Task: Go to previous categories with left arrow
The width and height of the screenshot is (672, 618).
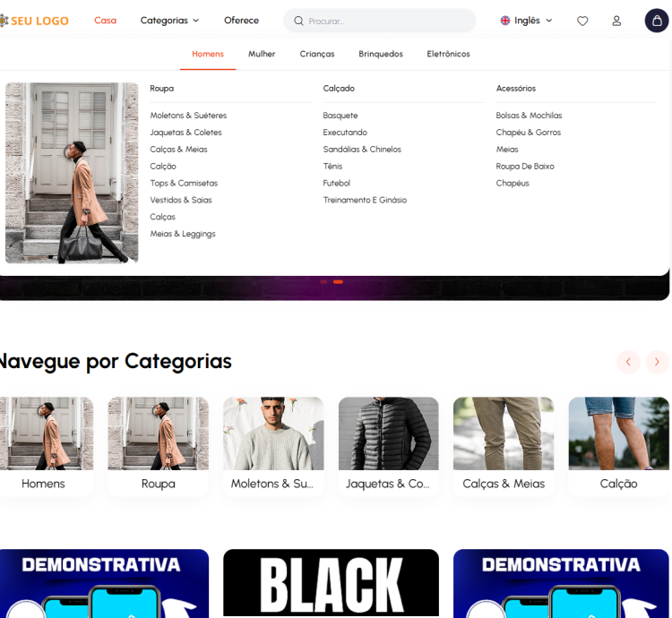Action: point(628,362)
